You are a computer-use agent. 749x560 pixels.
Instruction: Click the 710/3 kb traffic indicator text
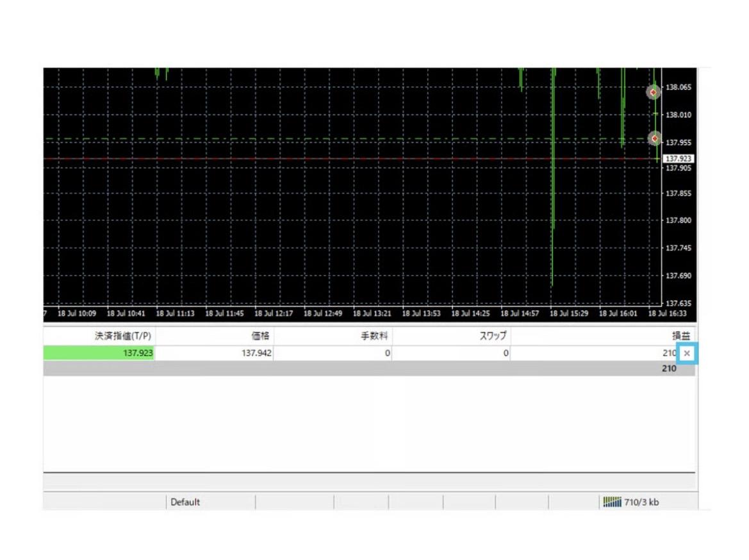641,502
